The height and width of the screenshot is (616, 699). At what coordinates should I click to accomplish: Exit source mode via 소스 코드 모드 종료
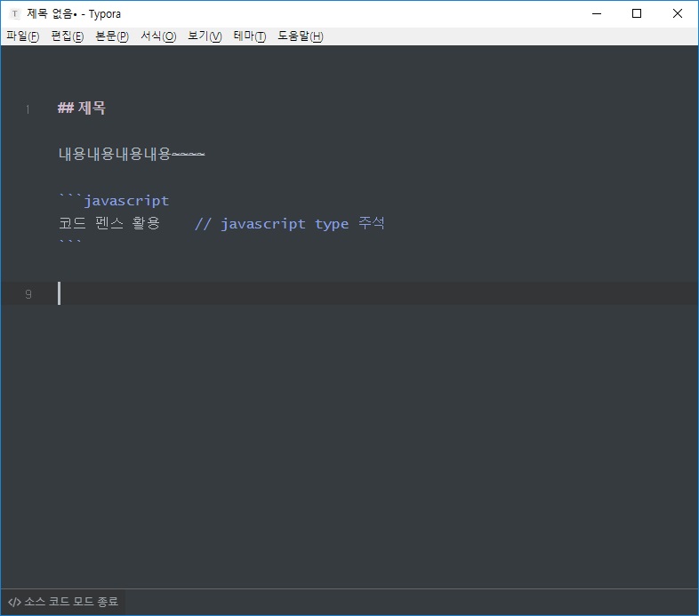(x=63, y=602)
